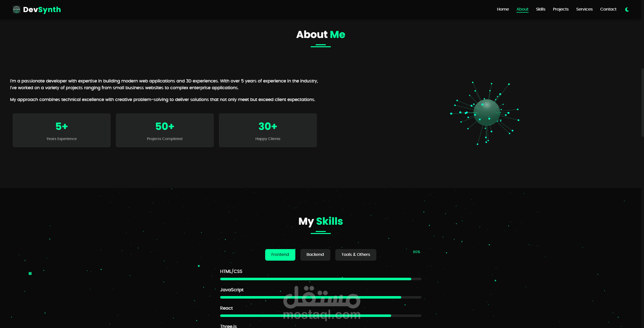This screenshot has height=328, width=644.
Task: Go to Contact nav link
Action: (x=608, y=9)
